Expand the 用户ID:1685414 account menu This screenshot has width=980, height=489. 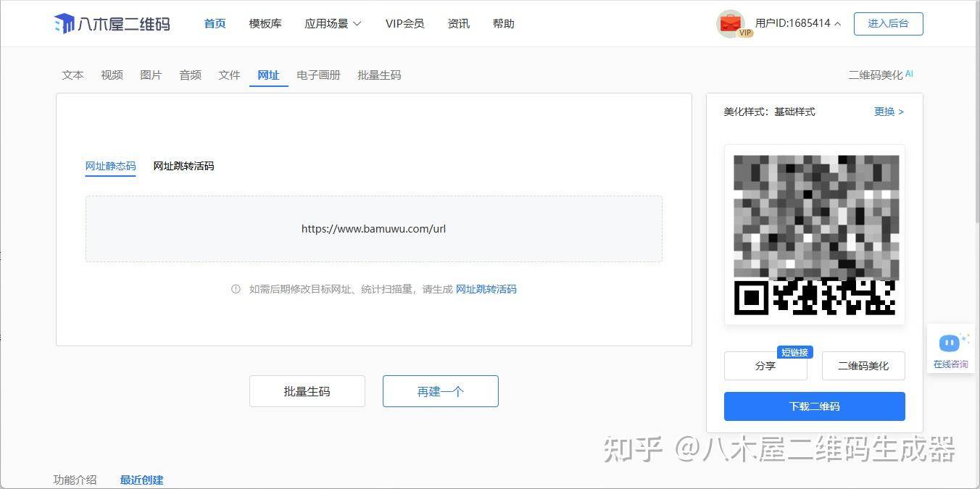pyautogui.click(x=798, y=23)
